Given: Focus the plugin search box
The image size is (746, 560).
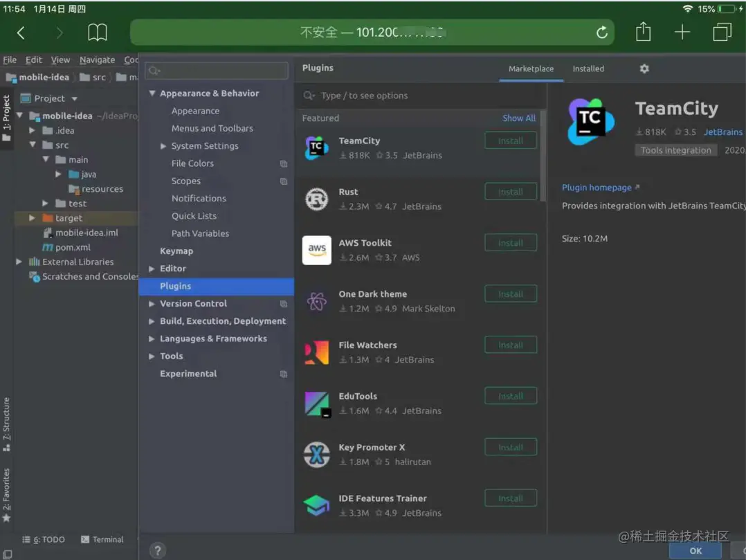Looking at the screenshot, I should point(421,96).
